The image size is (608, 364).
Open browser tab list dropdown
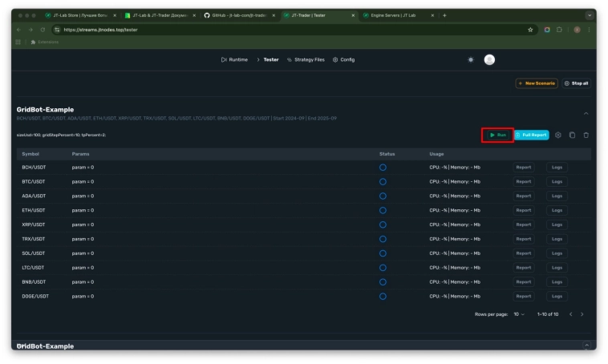click(590, 15)
